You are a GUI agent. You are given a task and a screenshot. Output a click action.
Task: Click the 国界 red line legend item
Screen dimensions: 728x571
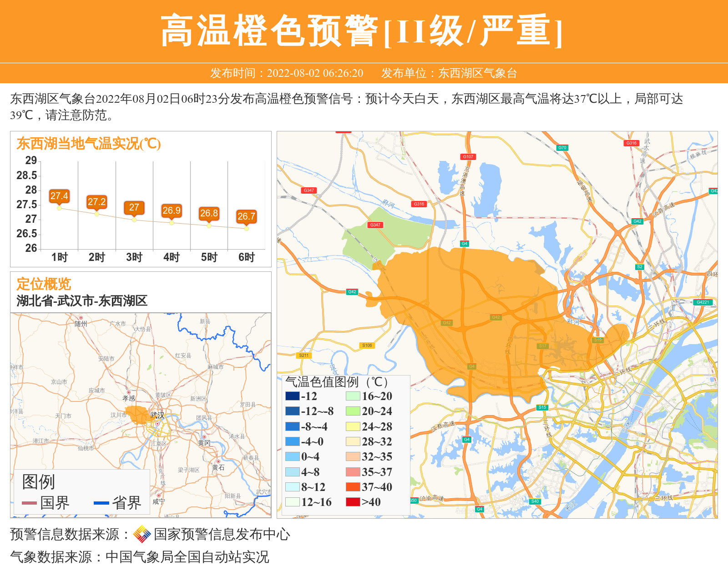coord(45,503)
